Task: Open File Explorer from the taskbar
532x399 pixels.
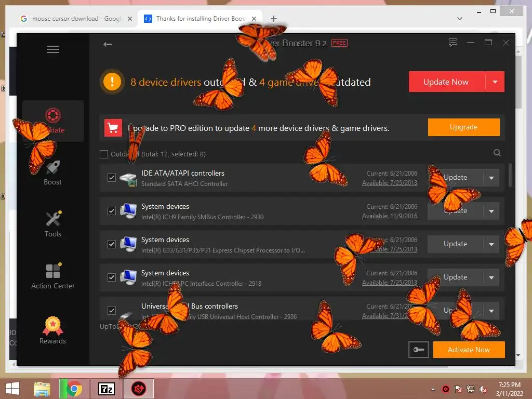Action: [42, 389]
